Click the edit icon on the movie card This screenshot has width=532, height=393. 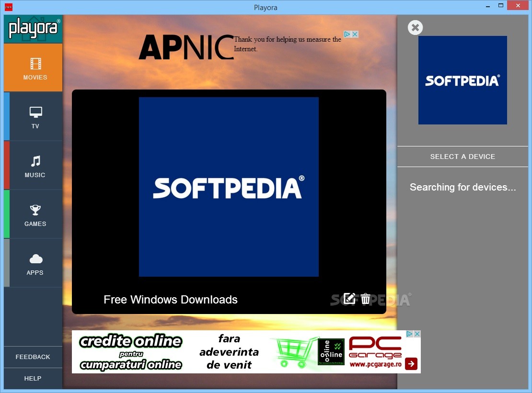[x=349, y=299]
